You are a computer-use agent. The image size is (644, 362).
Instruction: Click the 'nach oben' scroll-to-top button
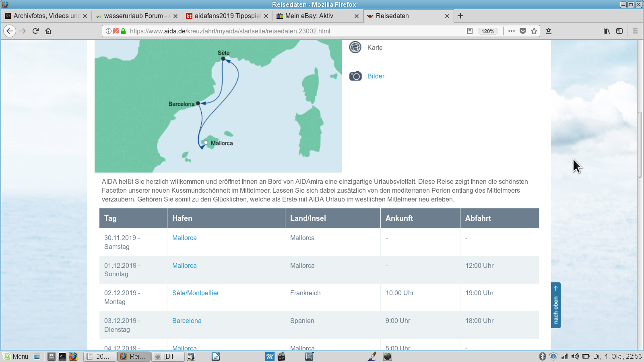(556, 305)
